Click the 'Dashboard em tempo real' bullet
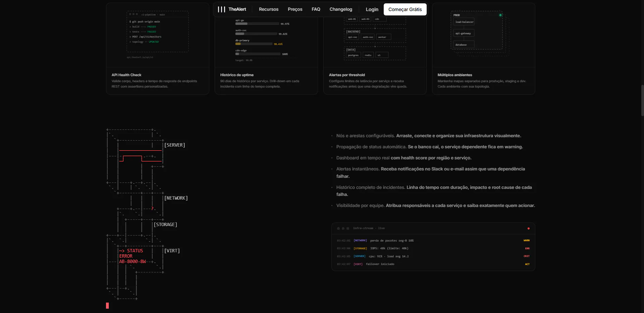 pos(404,158)
